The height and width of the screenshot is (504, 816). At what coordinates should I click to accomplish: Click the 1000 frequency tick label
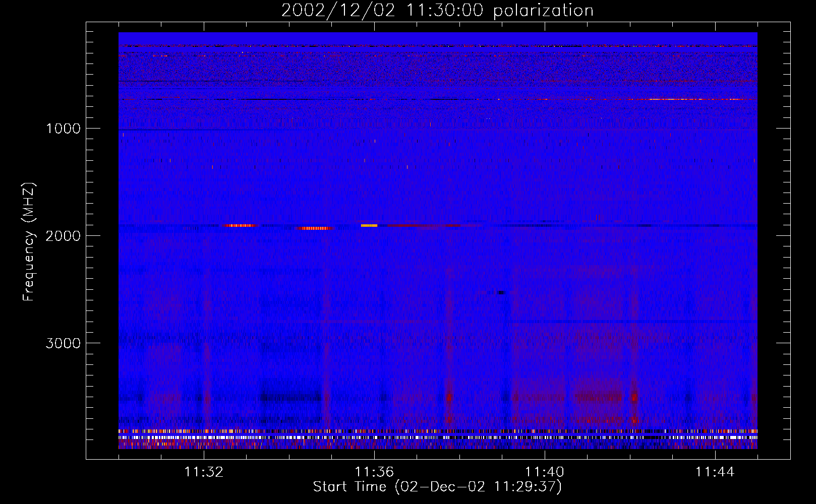click(x=63, y=129)
